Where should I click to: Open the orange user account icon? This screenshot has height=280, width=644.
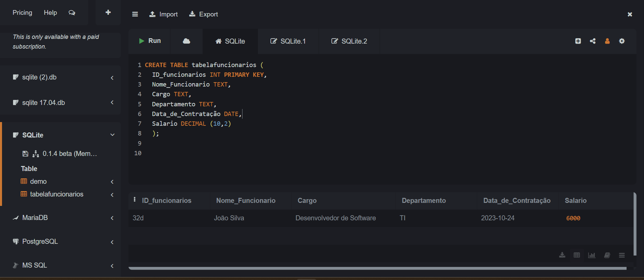(x=607, y=41)
